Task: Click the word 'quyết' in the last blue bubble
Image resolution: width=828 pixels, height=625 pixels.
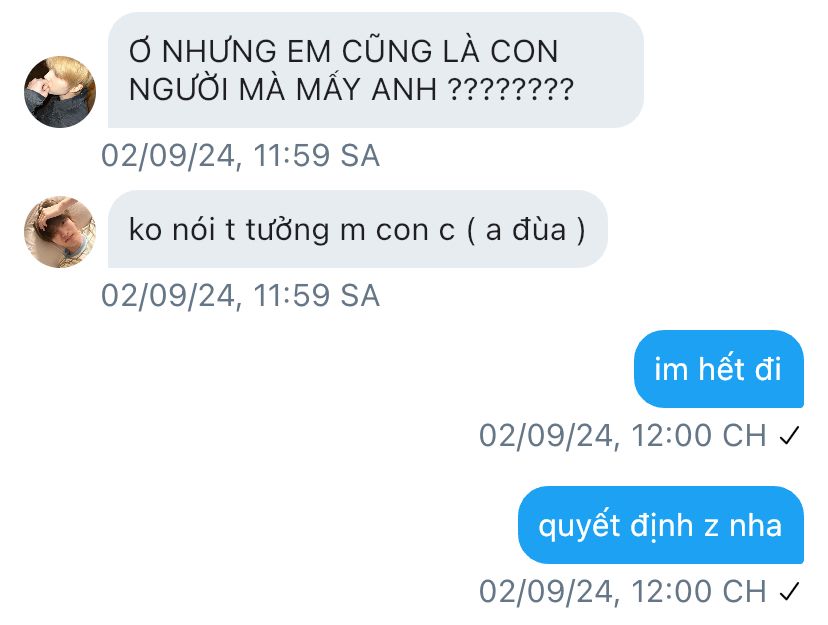Action: pos(579,527)
